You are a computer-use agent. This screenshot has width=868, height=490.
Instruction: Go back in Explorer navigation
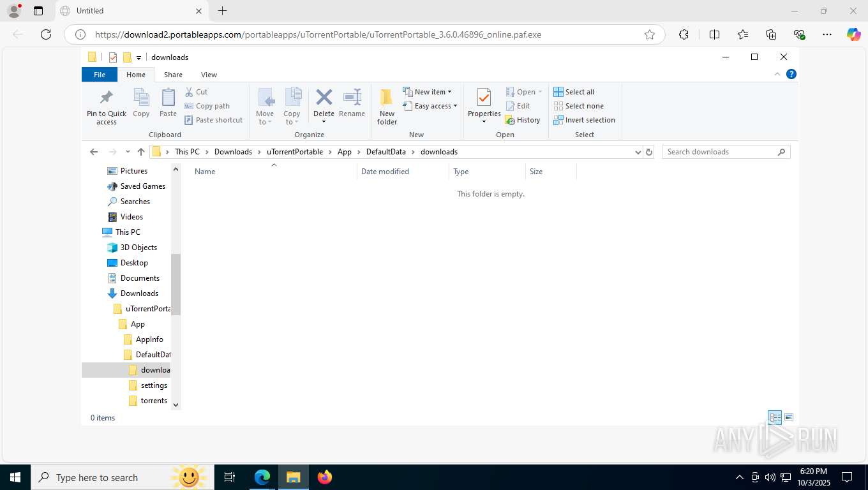tap(94, 152)
